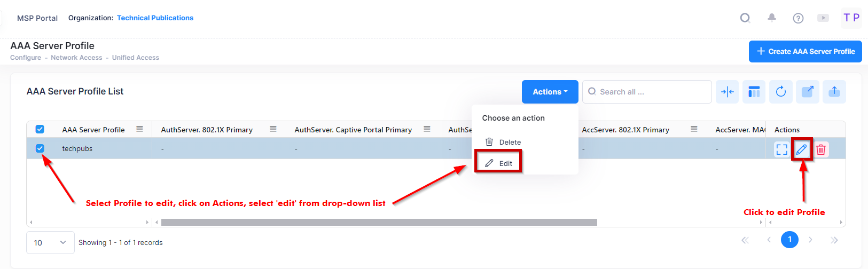Open the Actions dropdown button

[550, 92]
